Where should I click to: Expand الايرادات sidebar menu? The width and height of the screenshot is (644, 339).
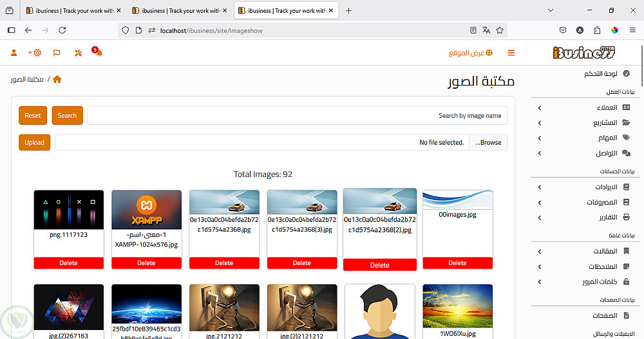tap(585, 187)
